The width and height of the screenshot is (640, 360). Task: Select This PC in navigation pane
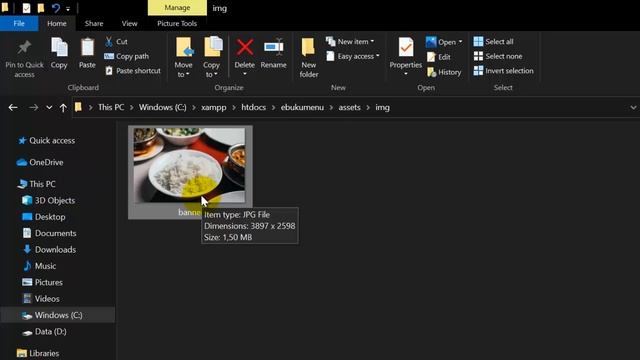point(36,184)
